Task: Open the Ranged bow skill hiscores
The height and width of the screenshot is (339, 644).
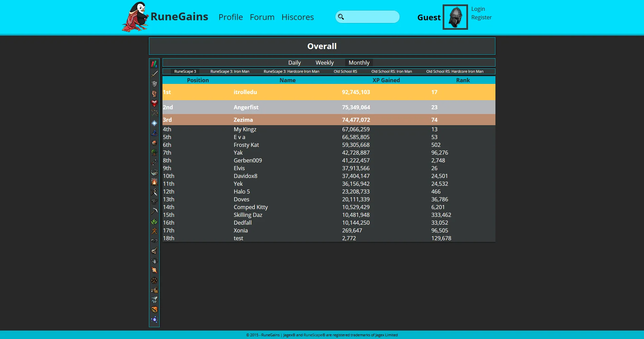Action: coord(154,113)
